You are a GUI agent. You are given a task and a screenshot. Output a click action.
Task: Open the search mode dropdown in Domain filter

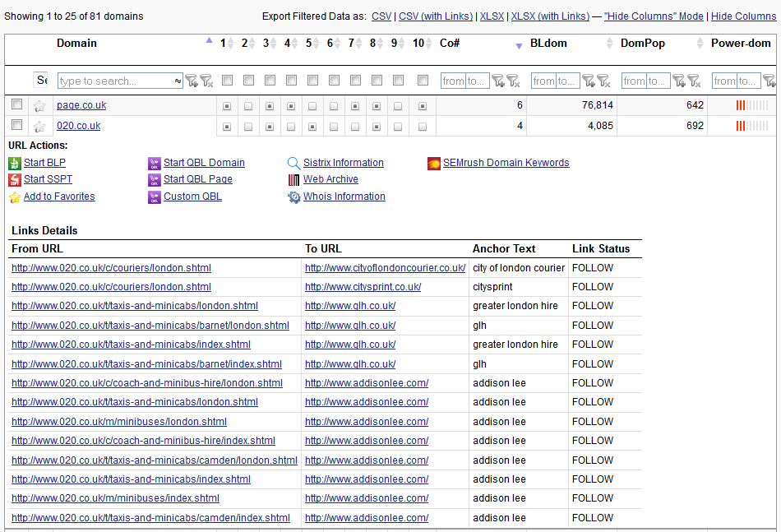(178, 81)
